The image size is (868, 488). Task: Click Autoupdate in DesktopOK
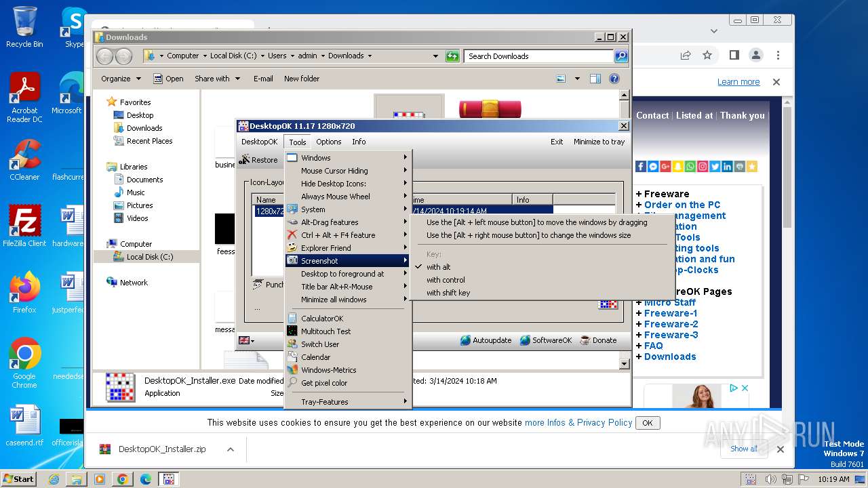click(486, 340)
